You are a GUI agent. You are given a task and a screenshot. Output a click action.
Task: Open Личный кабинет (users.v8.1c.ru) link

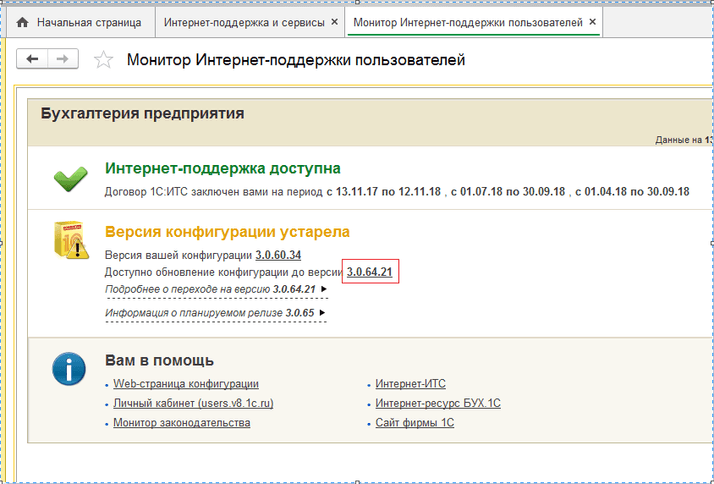click(194, 403)
